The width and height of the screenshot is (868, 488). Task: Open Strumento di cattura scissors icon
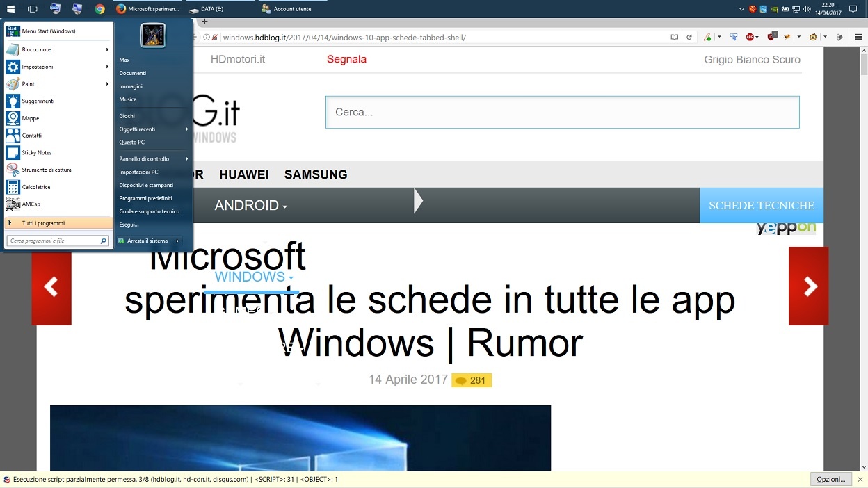[13, 170]
